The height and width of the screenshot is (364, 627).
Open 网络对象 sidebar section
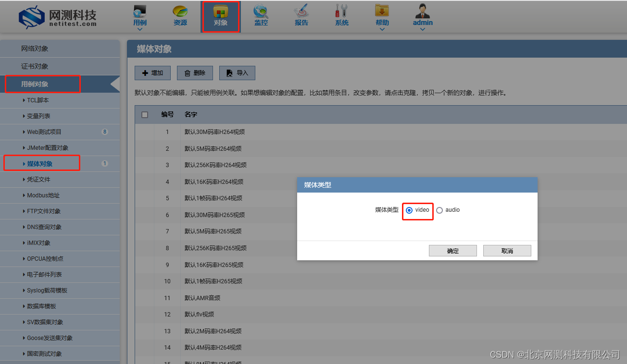pos(60,49)
